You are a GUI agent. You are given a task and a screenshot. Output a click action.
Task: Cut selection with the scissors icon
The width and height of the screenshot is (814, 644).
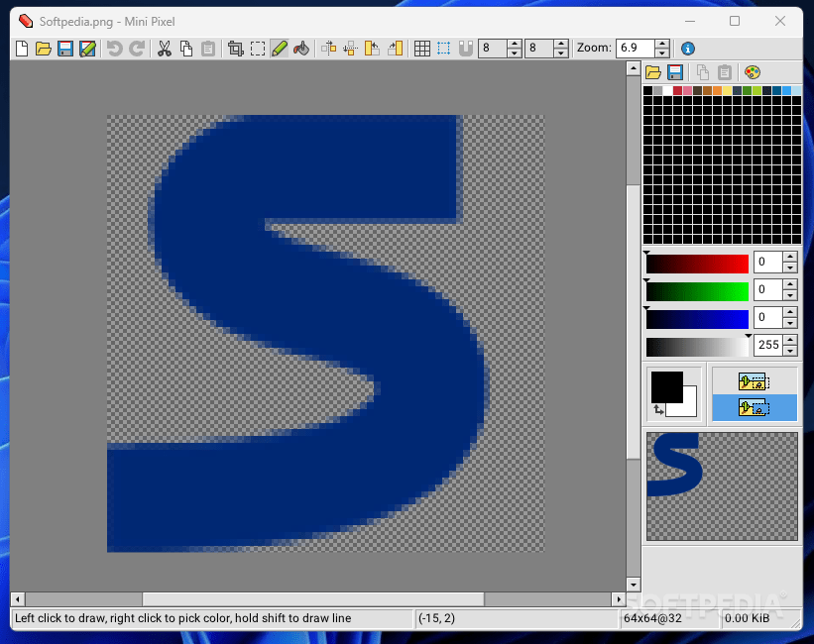tap(164, 49)
